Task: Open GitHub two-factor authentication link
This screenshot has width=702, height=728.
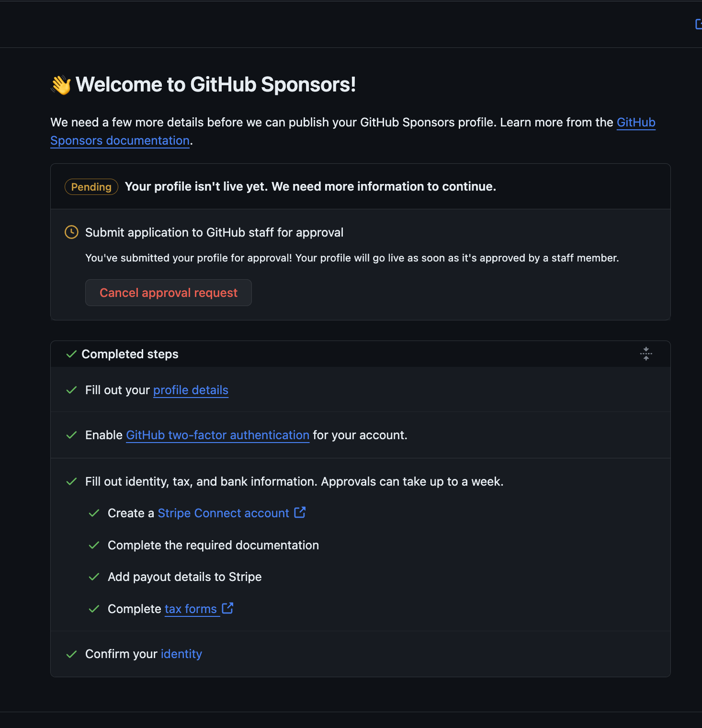Action: coord(217,435)
